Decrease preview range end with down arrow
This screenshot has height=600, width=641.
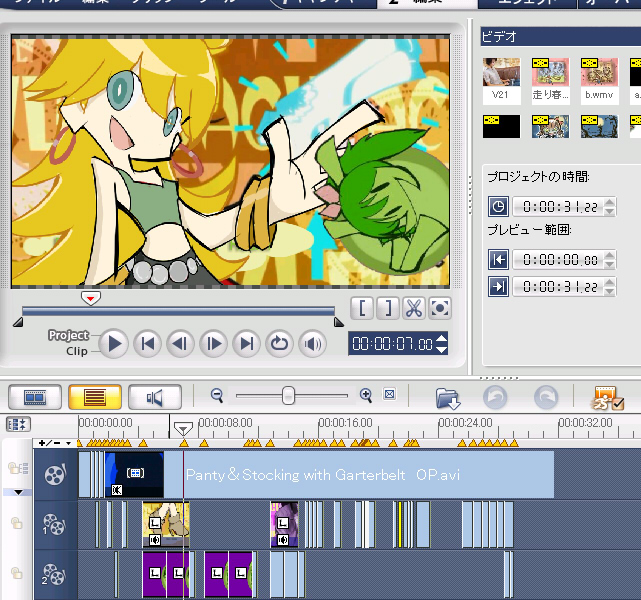pyautogui.click(x=610, y=291)
